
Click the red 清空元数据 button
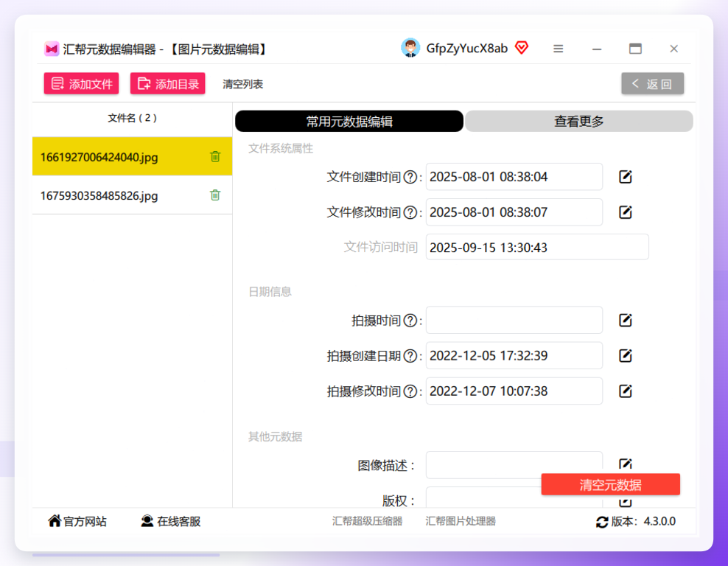tap(611, 485)
